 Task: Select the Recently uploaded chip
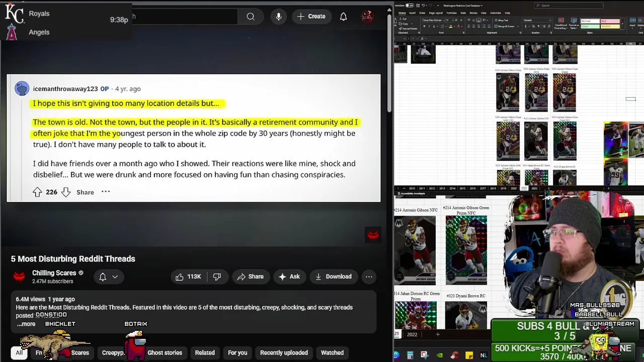(284, 352)
